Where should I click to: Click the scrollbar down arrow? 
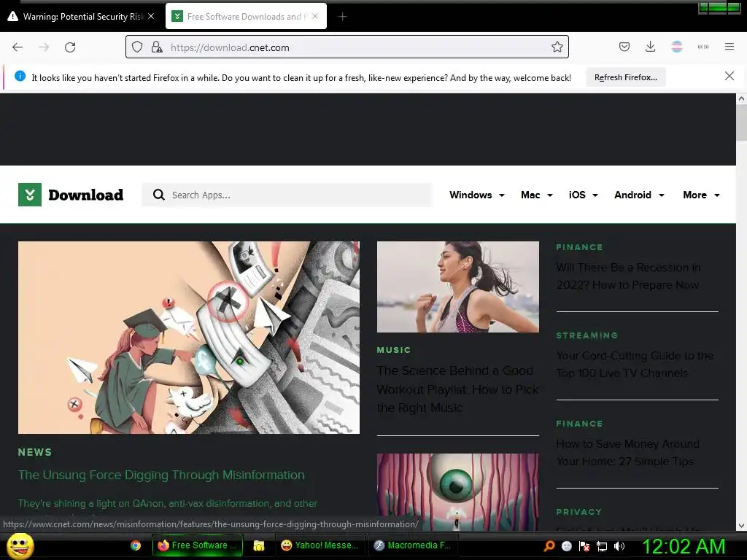tap(741, 526)
